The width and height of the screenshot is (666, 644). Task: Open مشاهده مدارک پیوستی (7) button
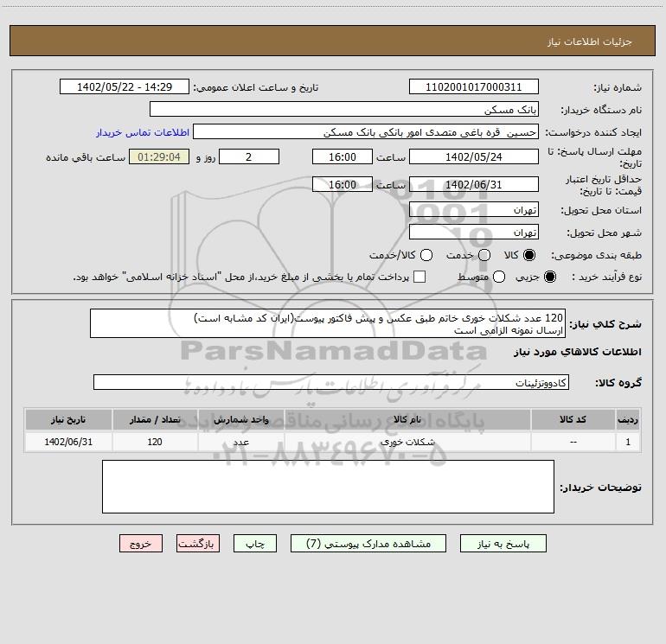coord(368,544)
